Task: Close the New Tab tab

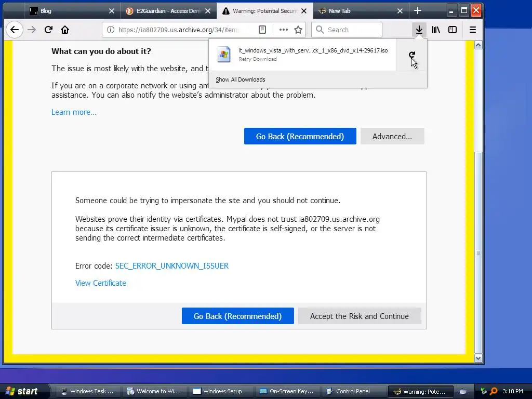Action: point(400,11)
